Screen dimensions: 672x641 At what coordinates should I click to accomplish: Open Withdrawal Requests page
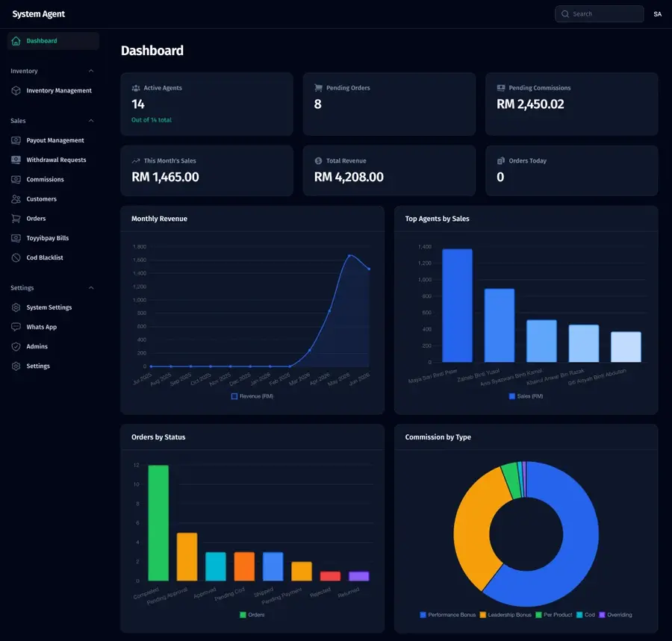[53, 160]
